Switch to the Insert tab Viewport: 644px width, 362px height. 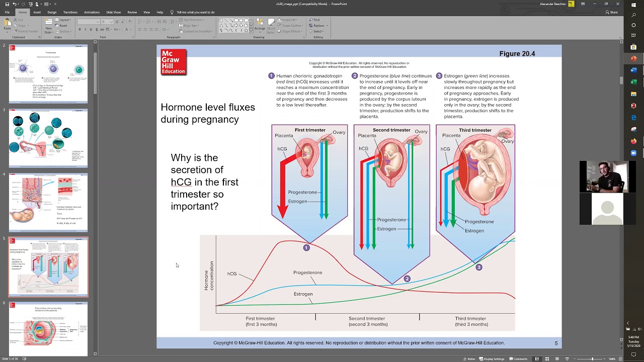click(37, 12)
